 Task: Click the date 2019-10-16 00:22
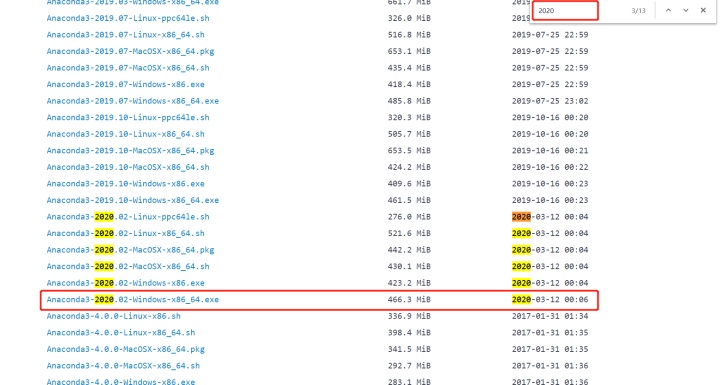point(550,167)
